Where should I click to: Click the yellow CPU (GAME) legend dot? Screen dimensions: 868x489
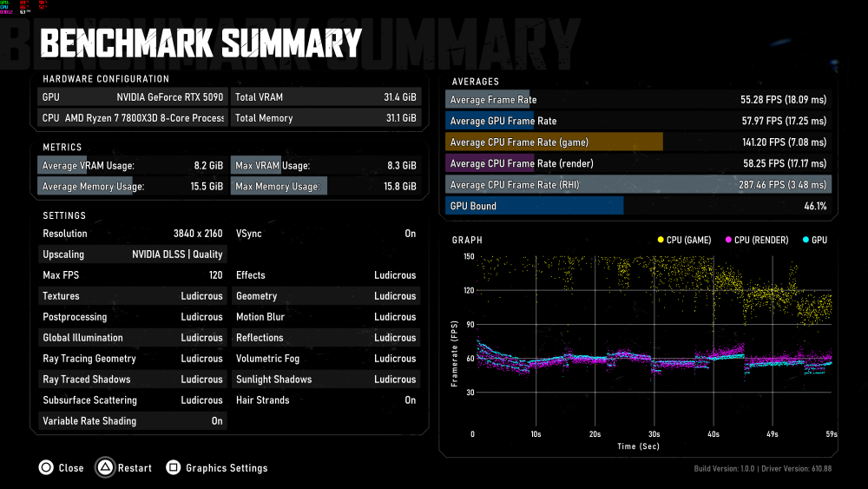coord(661,240)
